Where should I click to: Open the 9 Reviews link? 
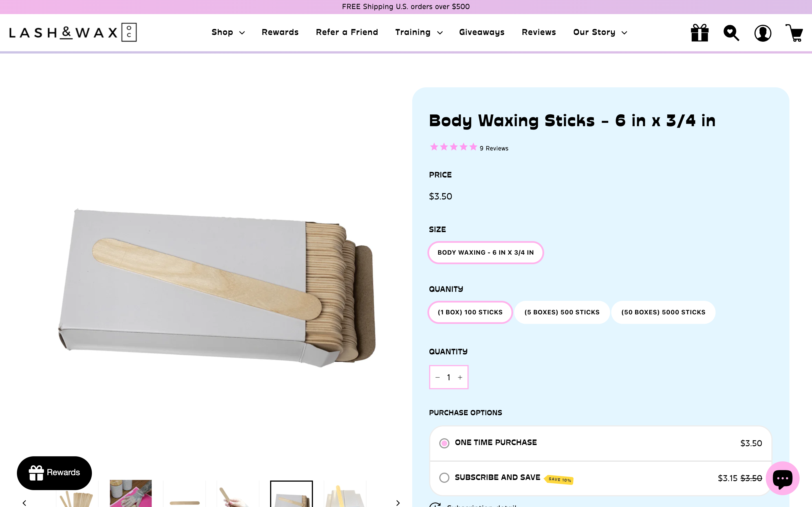click(x=494, y=148)
